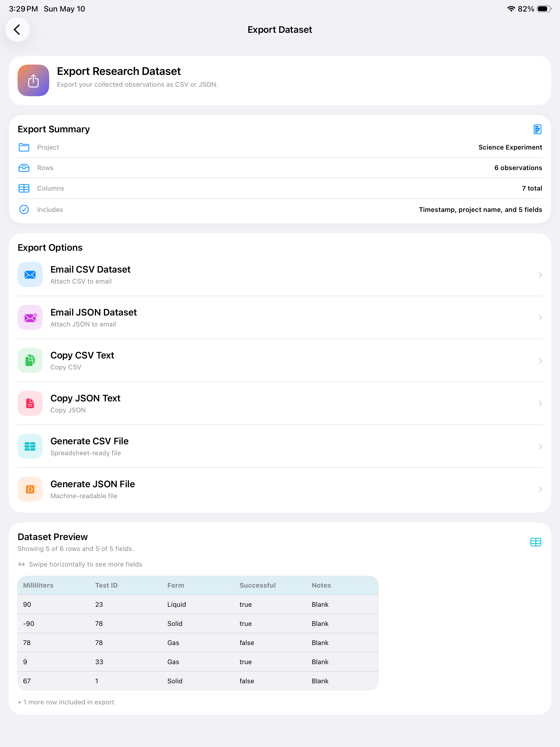Click the Includes checkmark icon
The width and height of the screenshot is (560, 747).
tap(24, 210)
